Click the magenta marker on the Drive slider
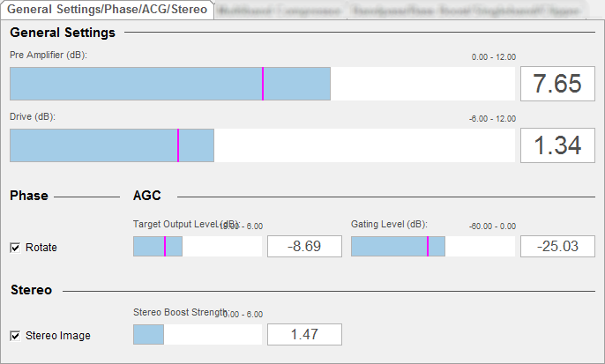The width and height of the screenshot is (605, 364). tap(178, 145)
